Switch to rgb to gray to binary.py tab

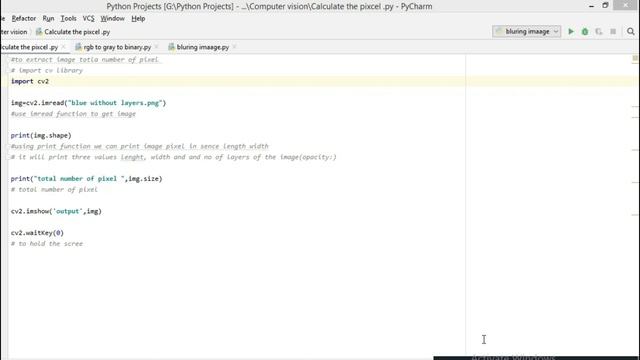[x=117, y=47]
